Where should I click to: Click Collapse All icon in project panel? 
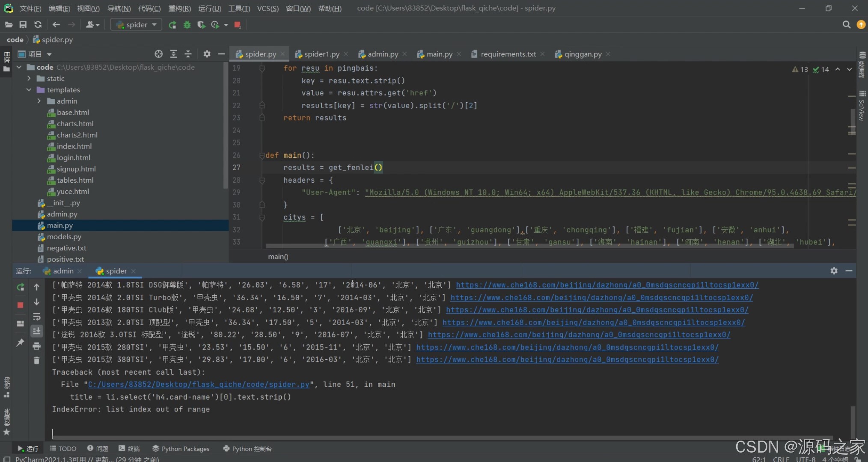[x=188, y=54]
